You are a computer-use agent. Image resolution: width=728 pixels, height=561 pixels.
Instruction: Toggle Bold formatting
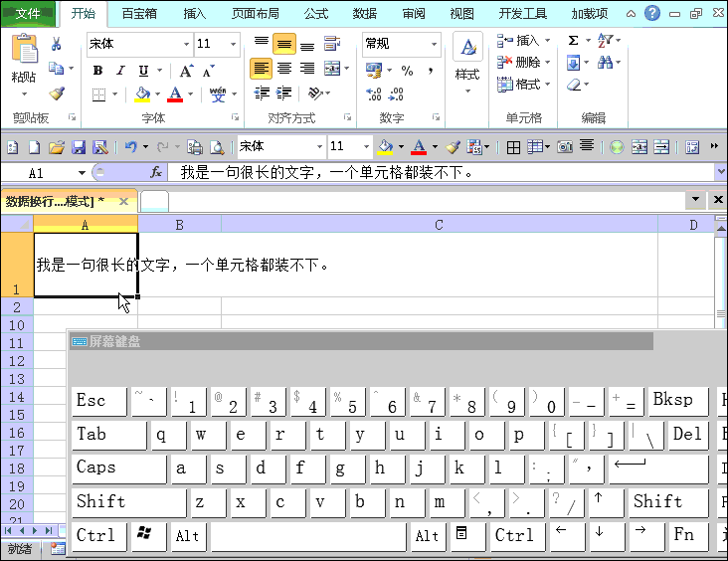tap(97, 71)
